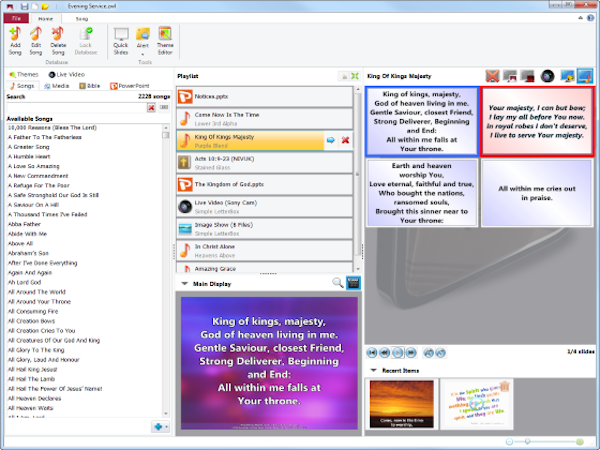
Task: Launch the Theme Editor
Action: coord(165,41)
